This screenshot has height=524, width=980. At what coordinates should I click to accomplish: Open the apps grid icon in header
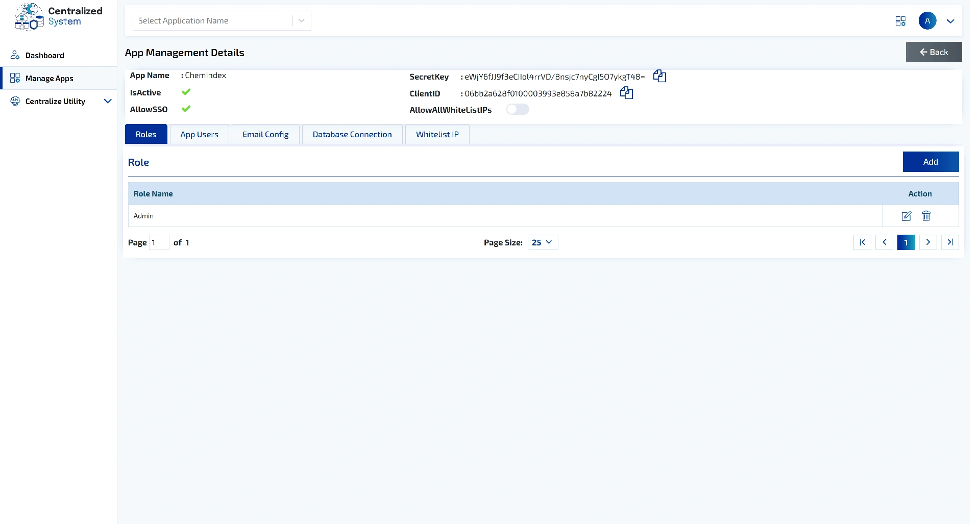[x=900, y=21]
